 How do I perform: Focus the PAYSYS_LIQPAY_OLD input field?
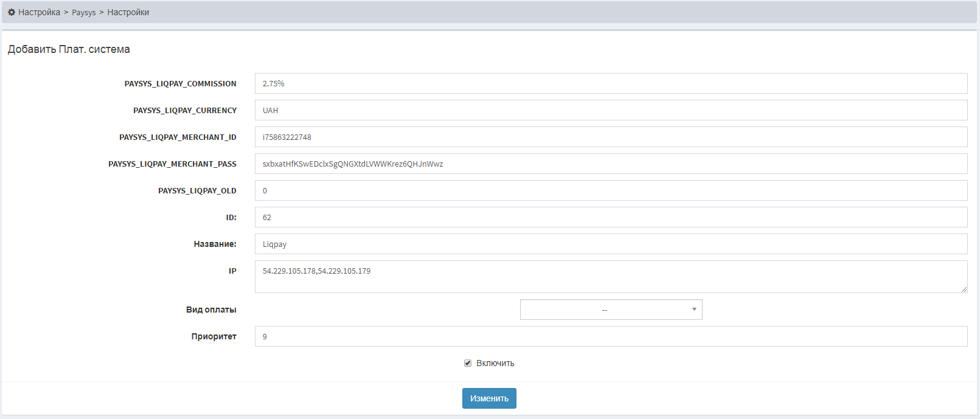click(x=611, y=190)
